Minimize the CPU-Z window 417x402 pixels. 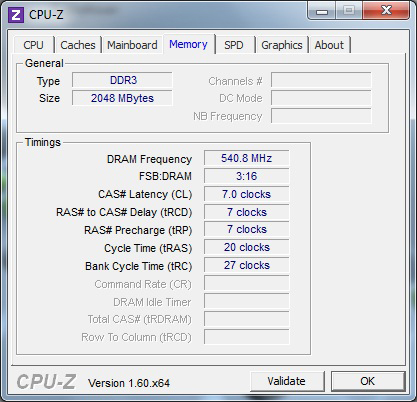click(x=322, y=11)
